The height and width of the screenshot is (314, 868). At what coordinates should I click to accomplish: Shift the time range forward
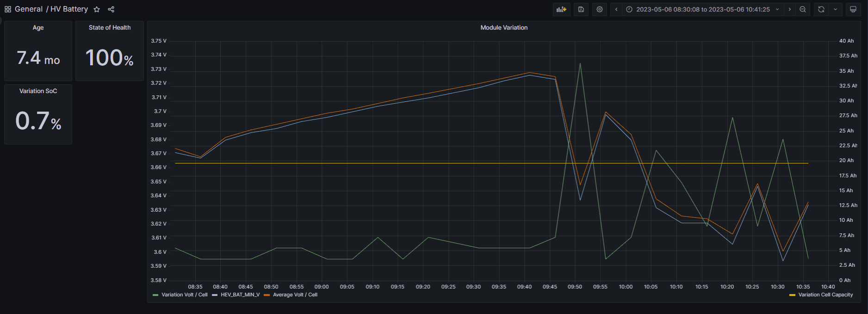pyautogui.click(x=790, y=9)
